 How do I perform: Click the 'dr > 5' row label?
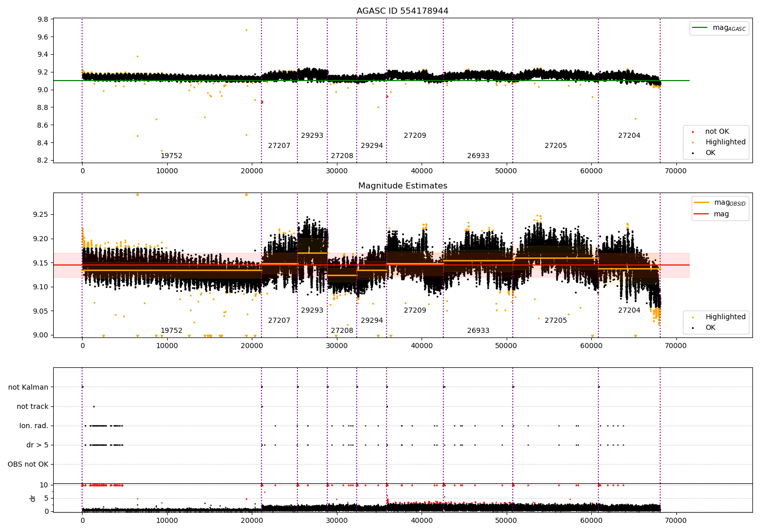[37, 445]
